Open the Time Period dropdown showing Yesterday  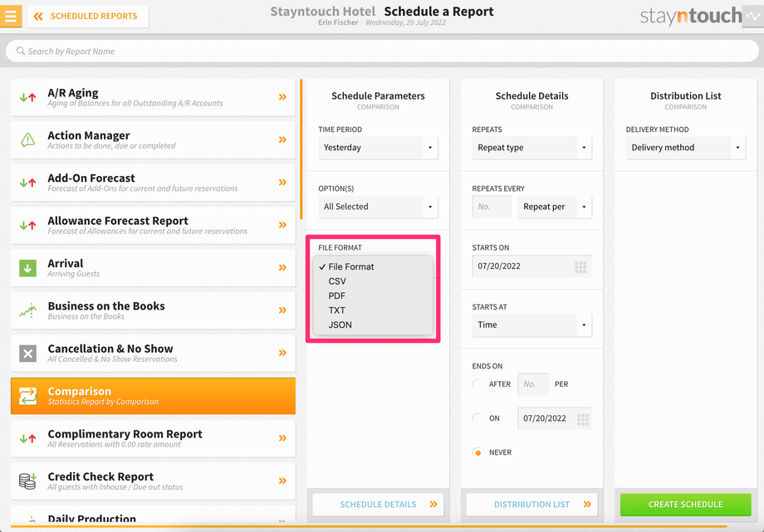(x=378, y=148)
